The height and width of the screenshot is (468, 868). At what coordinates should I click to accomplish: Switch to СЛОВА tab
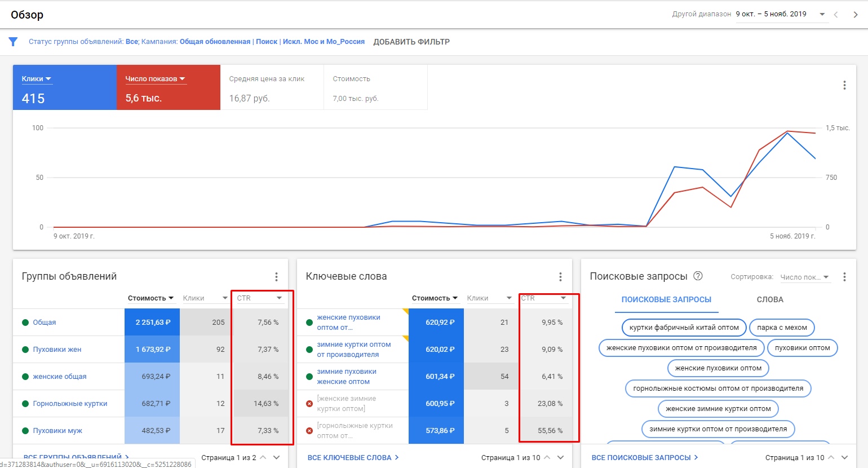[770, 299]
